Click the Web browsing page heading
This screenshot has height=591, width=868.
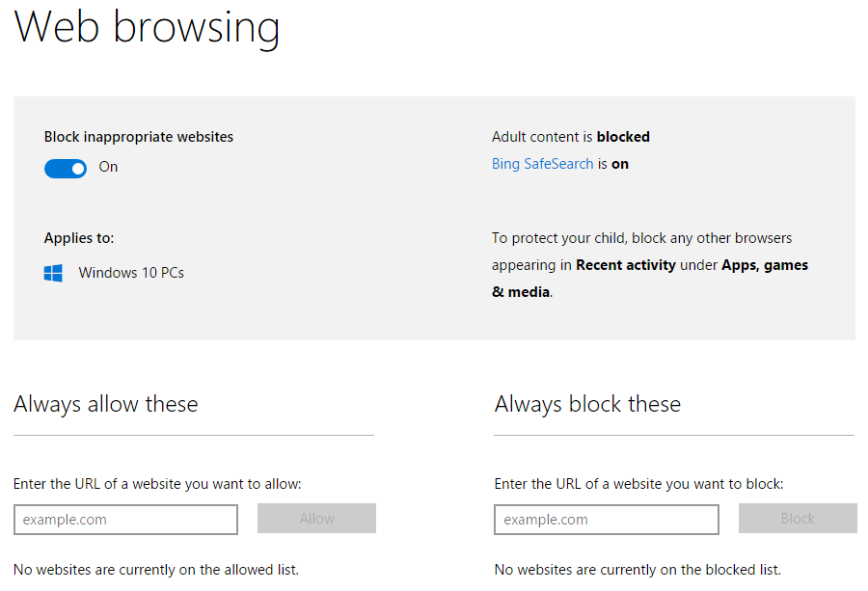147,27
